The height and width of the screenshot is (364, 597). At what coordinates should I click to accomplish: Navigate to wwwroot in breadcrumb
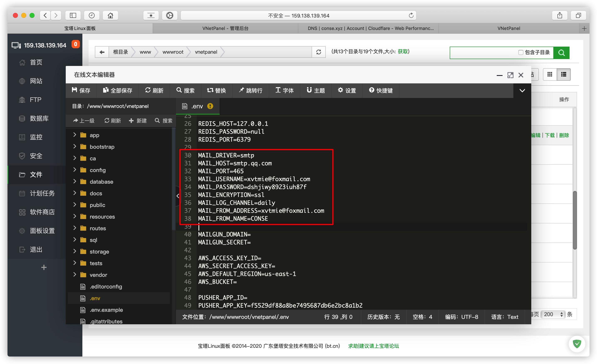point(173,52)
